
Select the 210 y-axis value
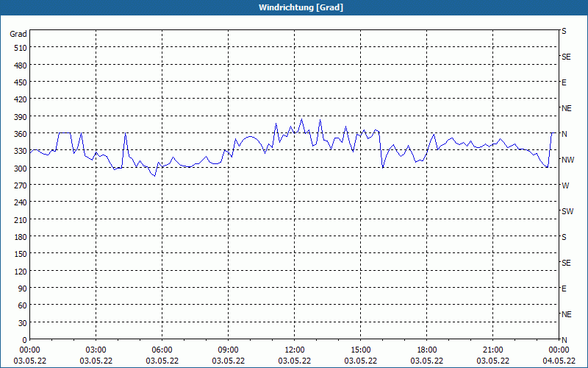click(x=21, y=220)
